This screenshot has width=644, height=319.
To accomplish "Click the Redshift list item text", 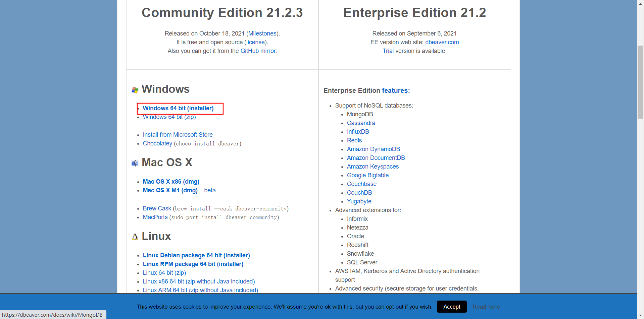I will [357, 245].
